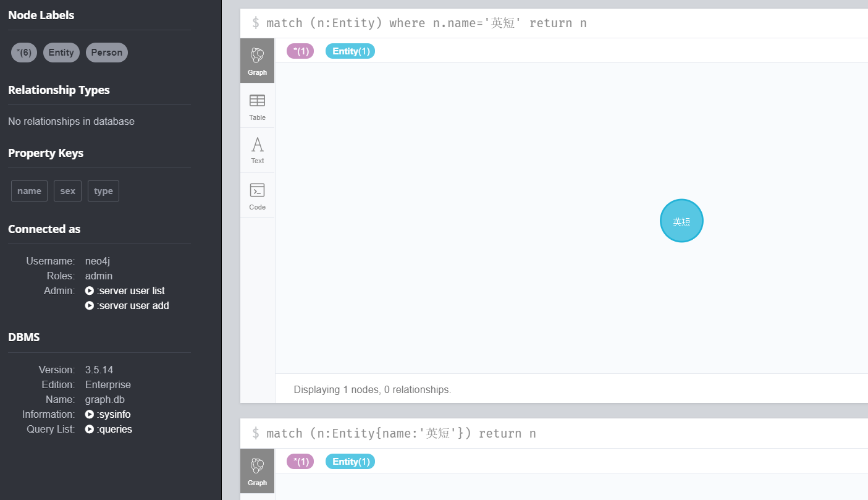The image size is (868, 500).
Task: Select Graph view in the second result frame
Action: [x=257, y=470]
